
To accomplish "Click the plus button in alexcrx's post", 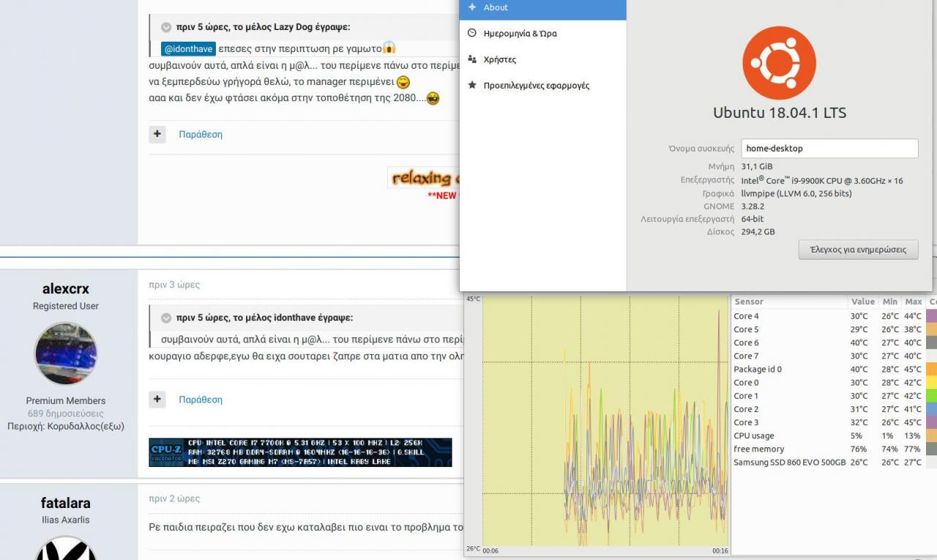I will pos(157,400).
